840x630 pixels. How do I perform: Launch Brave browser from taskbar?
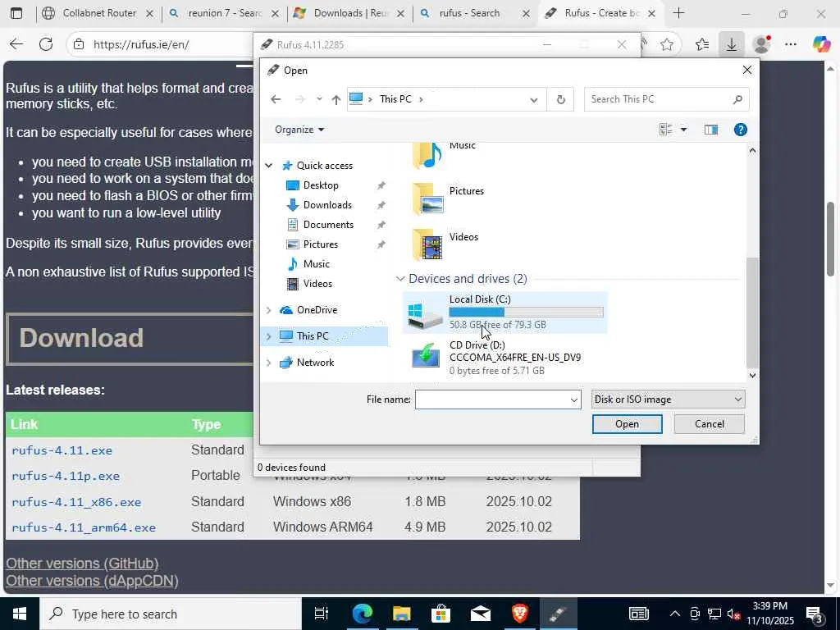point(519,614)
